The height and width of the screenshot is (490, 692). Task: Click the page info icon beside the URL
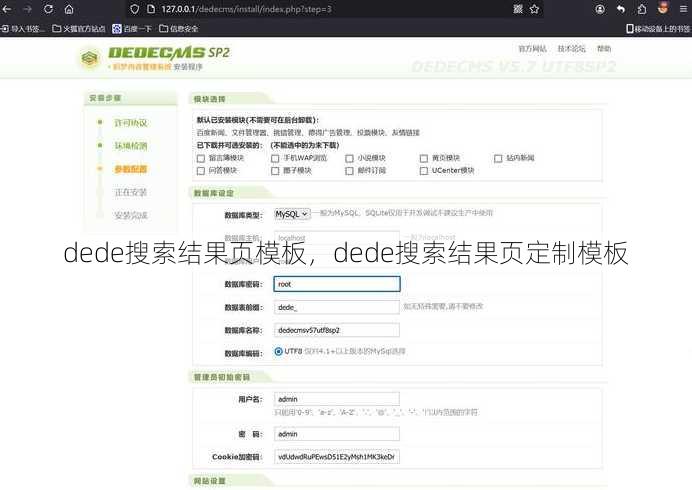tap(151, 9)
